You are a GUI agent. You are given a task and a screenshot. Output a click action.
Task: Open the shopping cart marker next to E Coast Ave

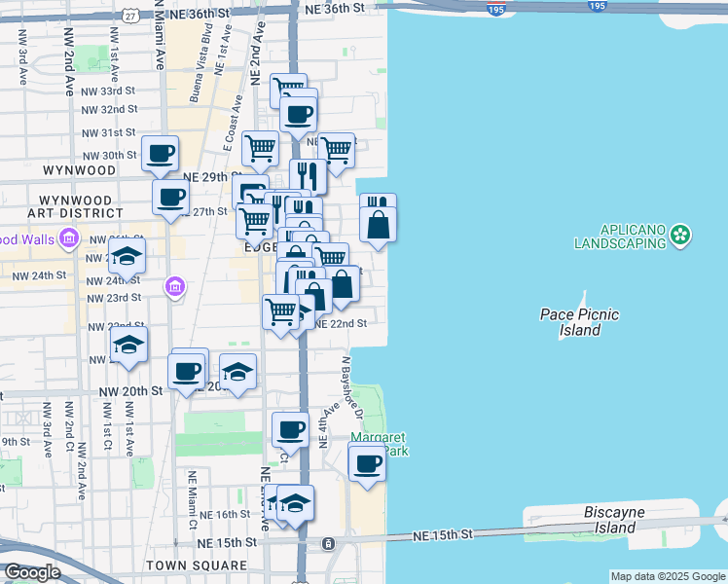(x=260, y=151)
